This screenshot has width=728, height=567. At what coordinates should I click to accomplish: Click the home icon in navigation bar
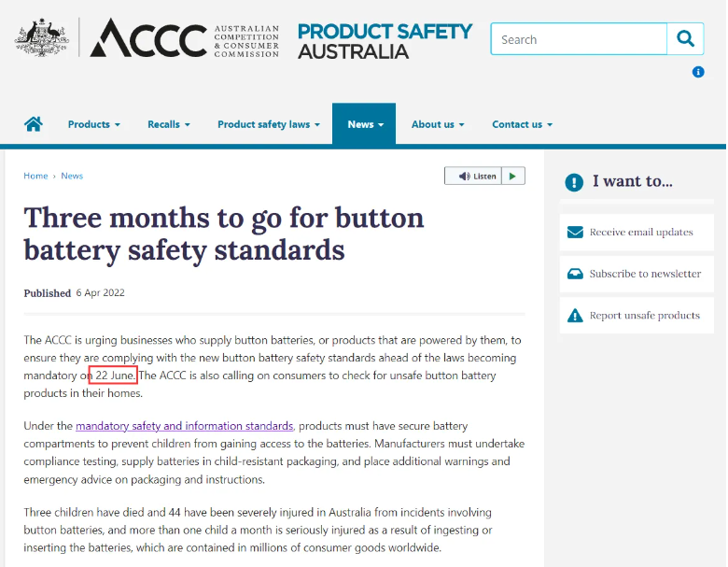point(34,124)
